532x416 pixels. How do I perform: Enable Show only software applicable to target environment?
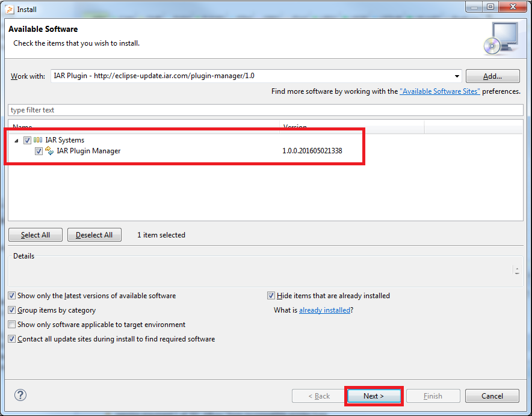pyautogui.click(x=12, y=325)
